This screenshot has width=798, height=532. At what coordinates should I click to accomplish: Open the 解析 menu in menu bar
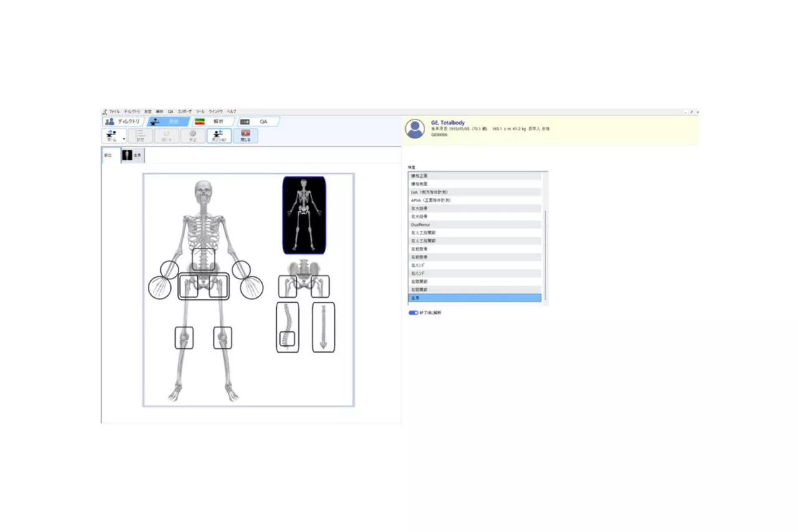pos(160,112)
